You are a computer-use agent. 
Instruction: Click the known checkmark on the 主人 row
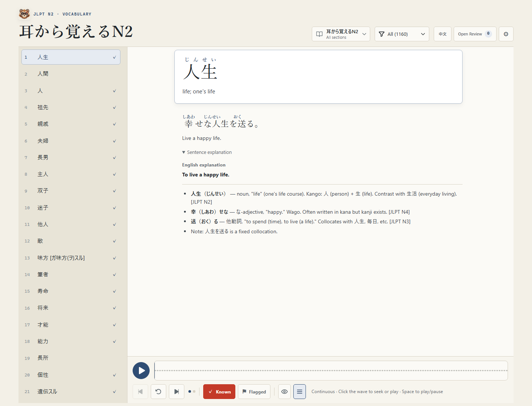114,174
